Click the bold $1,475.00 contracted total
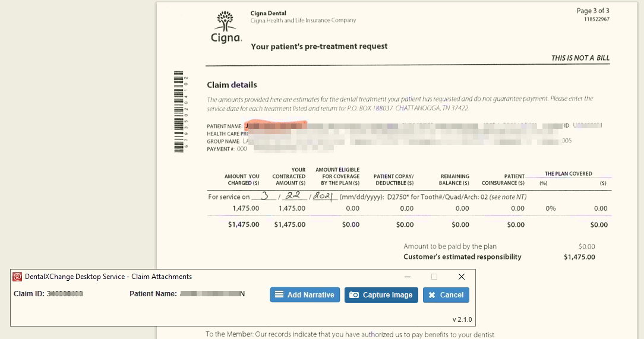 tap(290, 224)
